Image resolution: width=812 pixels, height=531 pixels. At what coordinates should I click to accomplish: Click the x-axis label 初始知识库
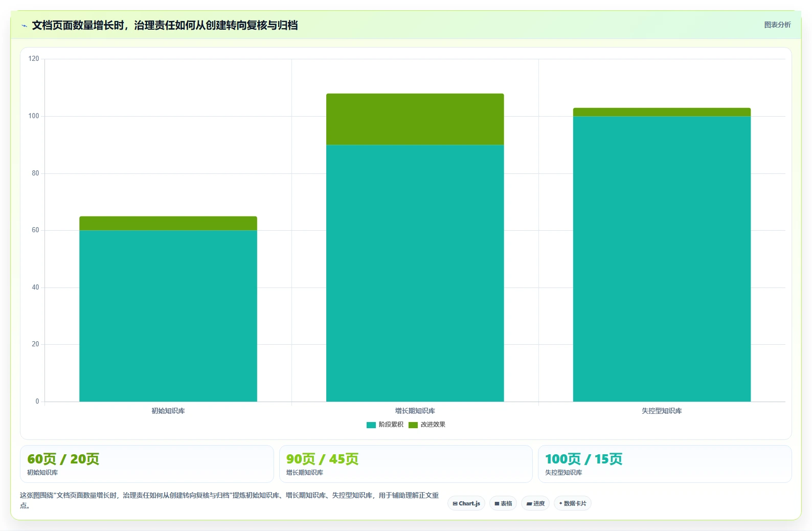tap(168, 411)
